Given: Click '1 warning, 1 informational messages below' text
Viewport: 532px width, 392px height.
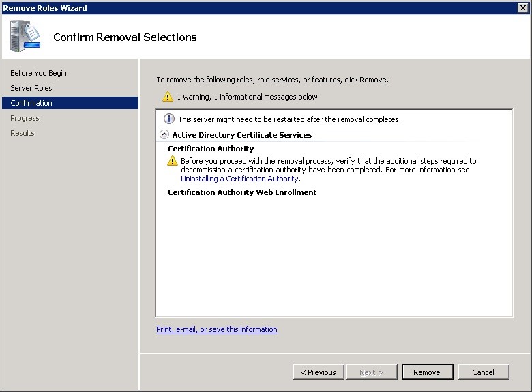Looking at the screenshot, I should click(247, 97).
